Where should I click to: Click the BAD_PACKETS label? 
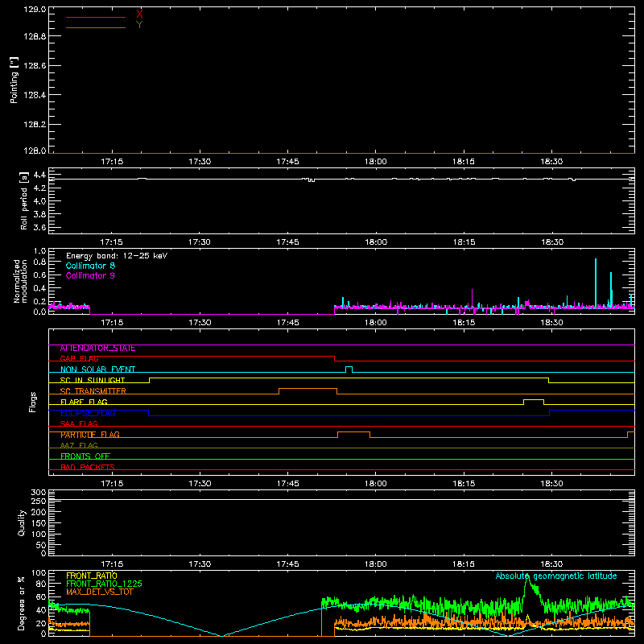[x=88, y=467]
